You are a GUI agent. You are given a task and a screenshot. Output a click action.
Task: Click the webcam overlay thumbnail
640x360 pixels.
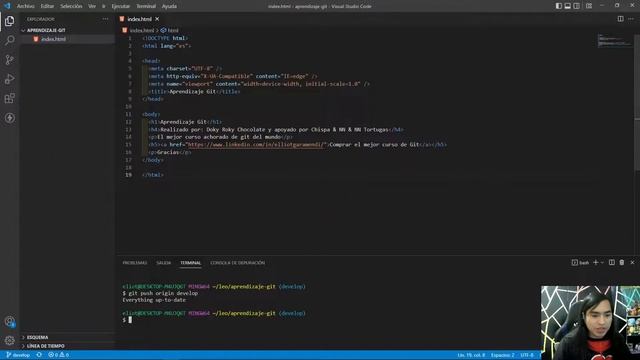[x=590, y=322]
